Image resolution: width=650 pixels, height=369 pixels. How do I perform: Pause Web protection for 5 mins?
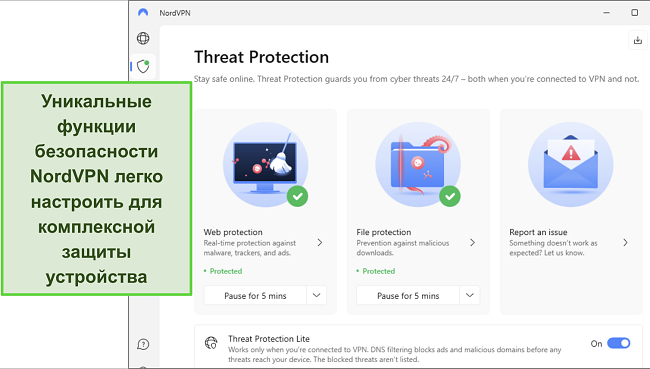(255, 296)
